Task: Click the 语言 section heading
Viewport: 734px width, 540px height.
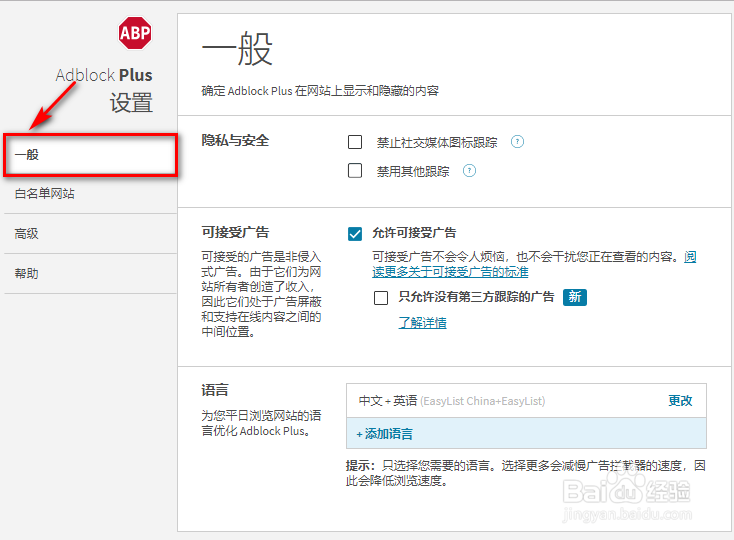Action: point(215,390)
